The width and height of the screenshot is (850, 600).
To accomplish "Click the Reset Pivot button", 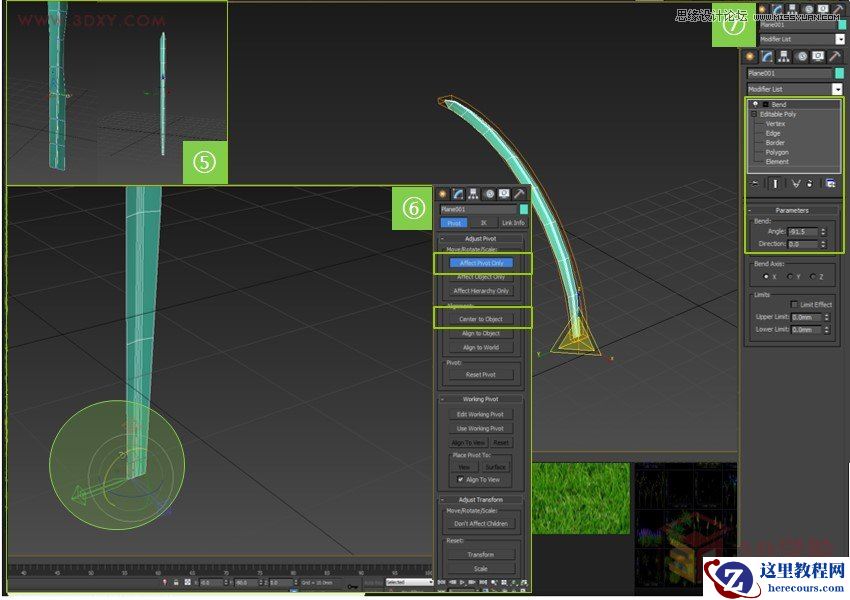I will [x=483, y=374].
